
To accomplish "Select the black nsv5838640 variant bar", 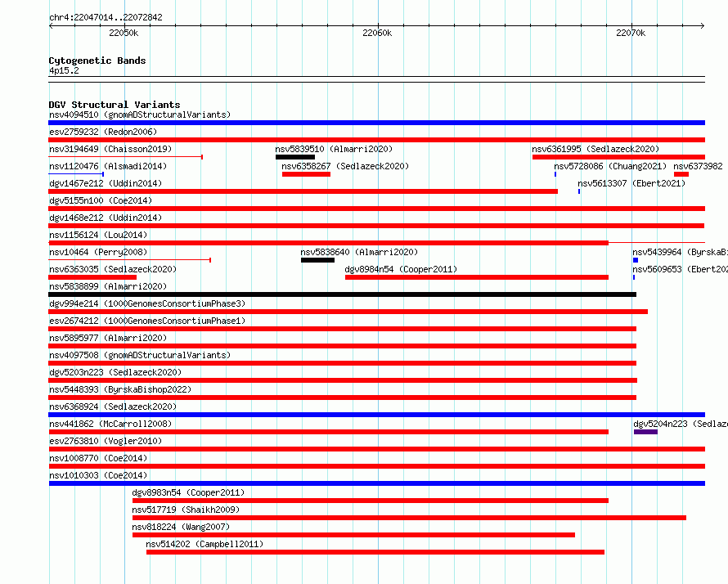I will [317, 260].
